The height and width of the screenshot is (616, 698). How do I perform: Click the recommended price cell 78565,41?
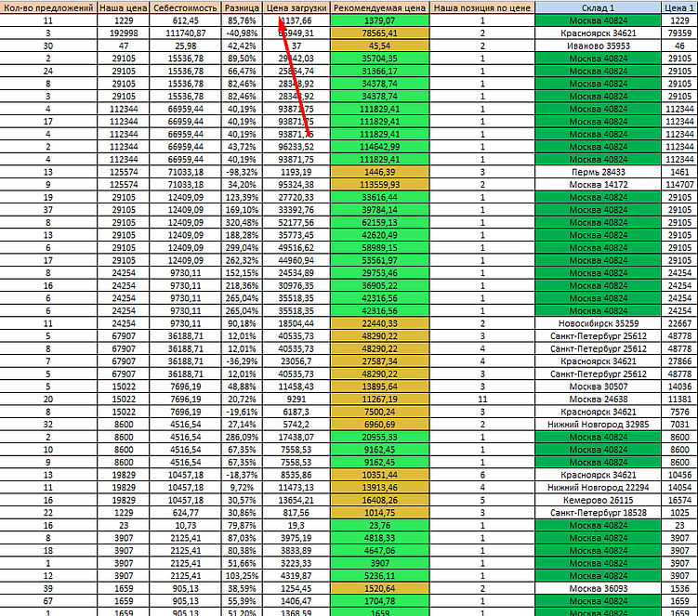(380, 33)
